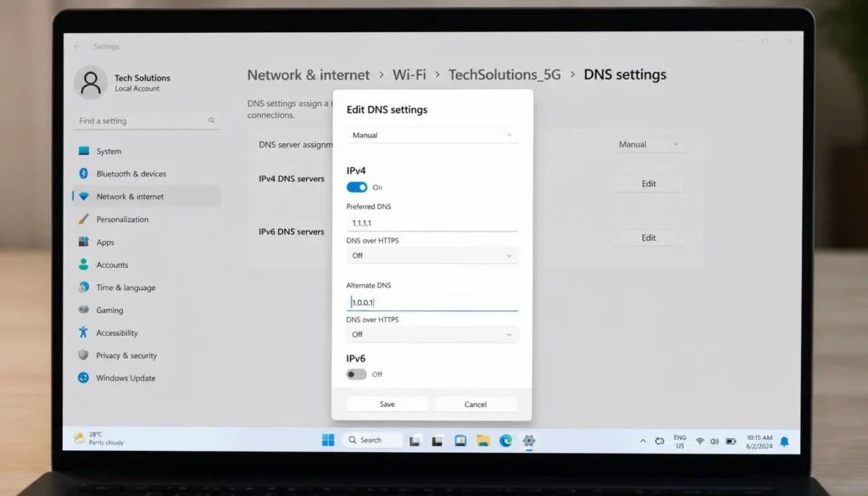Screen dimensions: 868x496
Task: Click the ENG US language indicator
Action: coord(680,441)
